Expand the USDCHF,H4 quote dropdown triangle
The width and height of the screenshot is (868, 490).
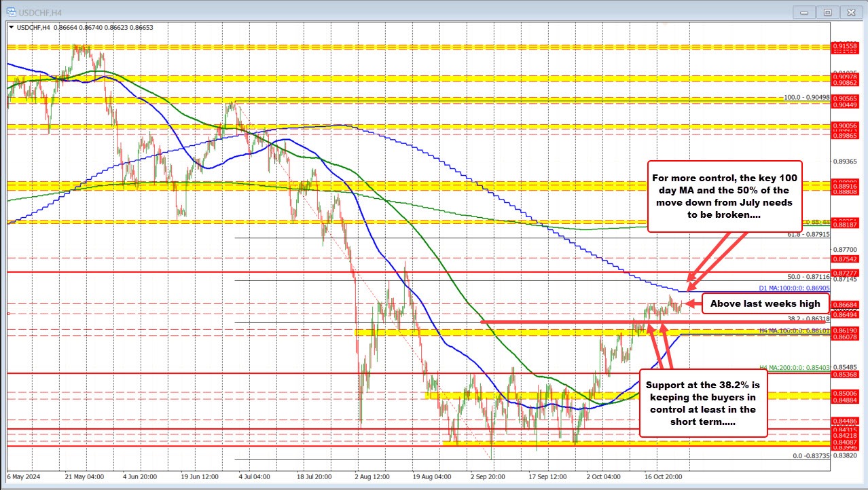(13, 28)
